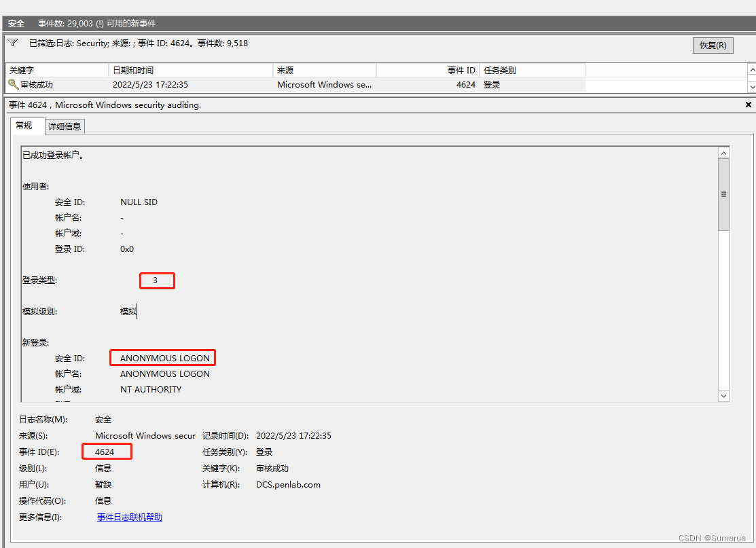The image size is (756, 548).
Task: Sort by 日期和时间 column header
Action: tap(191, 71)
